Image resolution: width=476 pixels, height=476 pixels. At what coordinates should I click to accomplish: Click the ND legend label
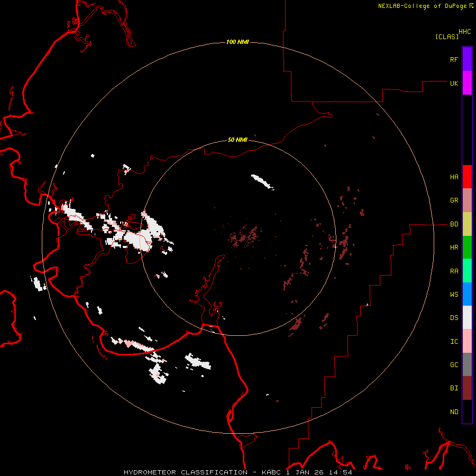click(x=454, y=411)
